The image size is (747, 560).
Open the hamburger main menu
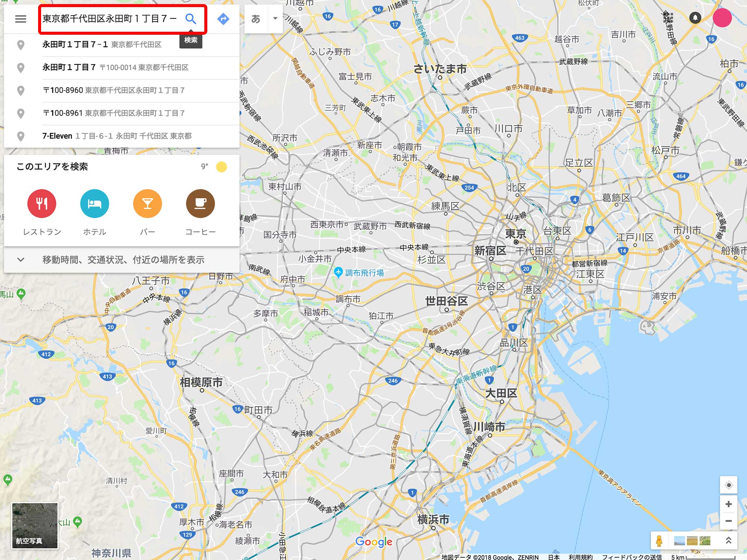[21, 19]
